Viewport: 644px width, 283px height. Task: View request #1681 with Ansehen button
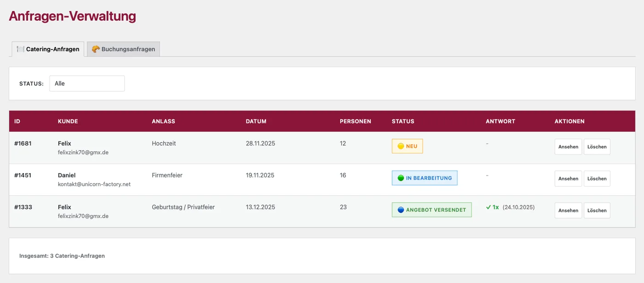coord(568,147)
